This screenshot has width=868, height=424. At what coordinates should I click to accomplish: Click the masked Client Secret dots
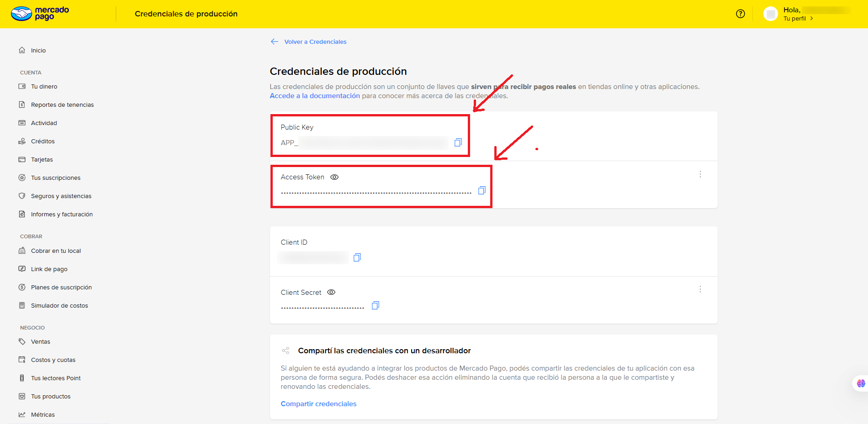[322, 308]
